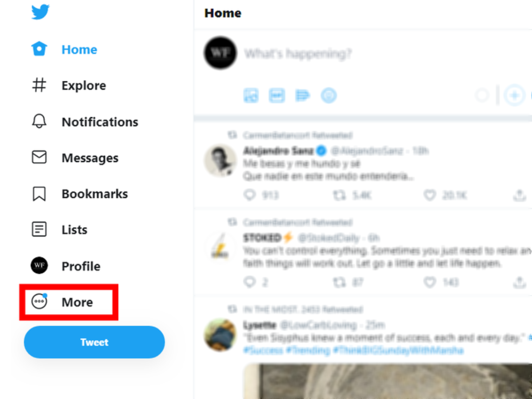Like the STOKED tweet
The width and height of the screenshot is (532, 399).
tap(430, 282)
